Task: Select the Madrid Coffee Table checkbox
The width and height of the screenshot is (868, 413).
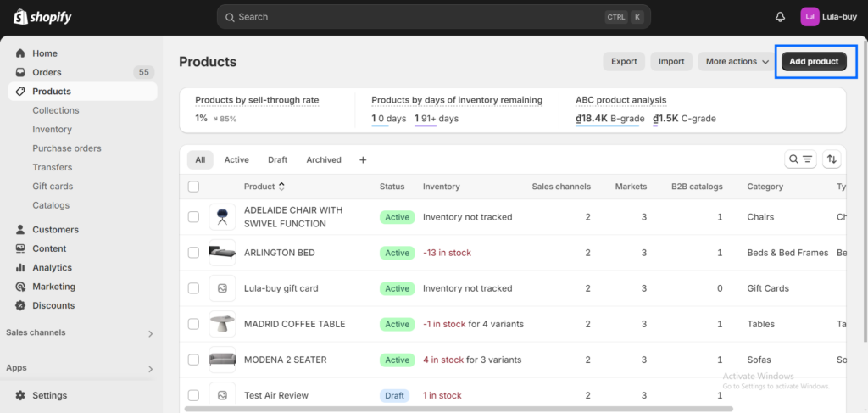Action: (193, 325)
